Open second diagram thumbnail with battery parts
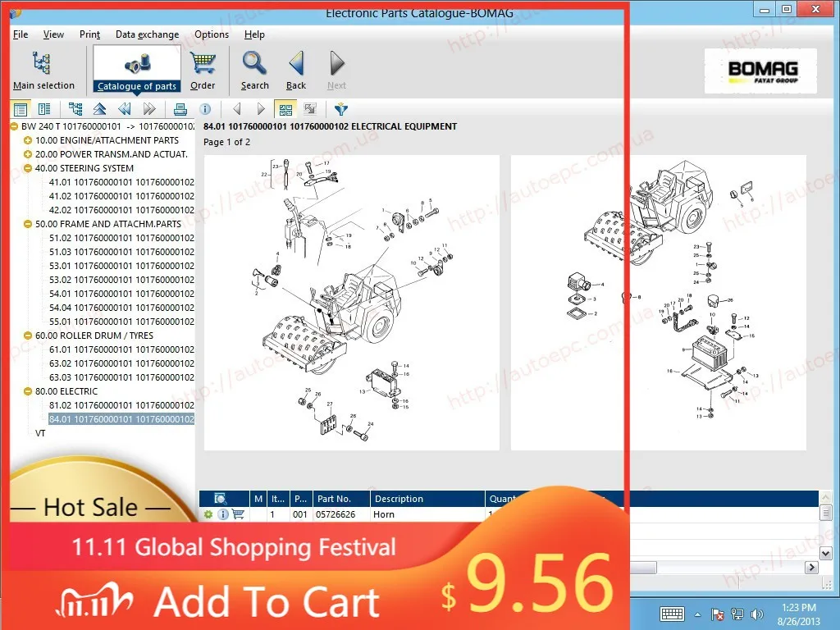The image size is (840, 630). click(x=659, y=303)
